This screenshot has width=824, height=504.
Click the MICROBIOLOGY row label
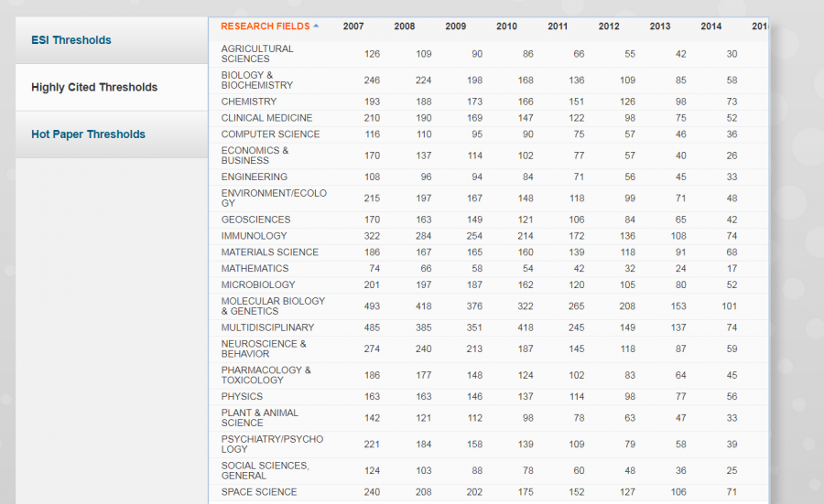(x=258, y=285)
